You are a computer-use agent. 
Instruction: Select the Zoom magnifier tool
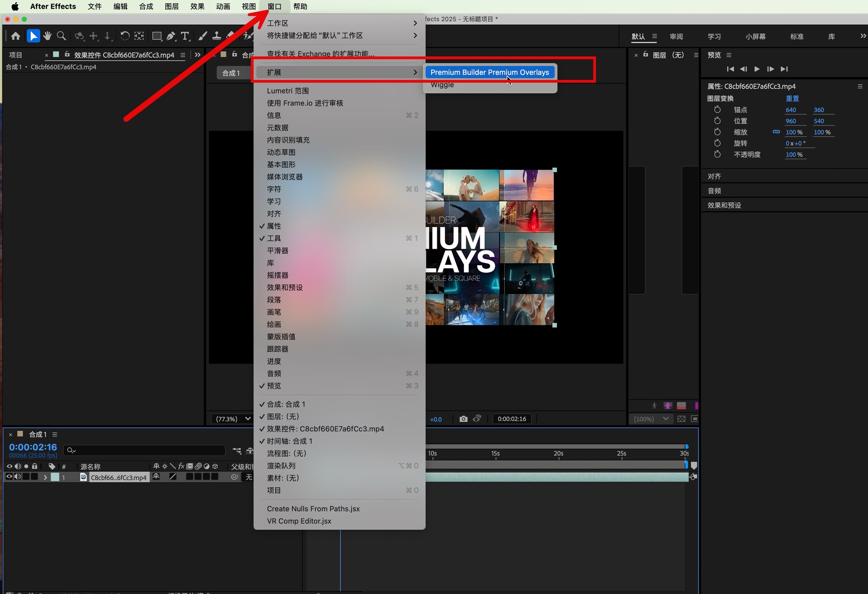click(x=61, y=36)
